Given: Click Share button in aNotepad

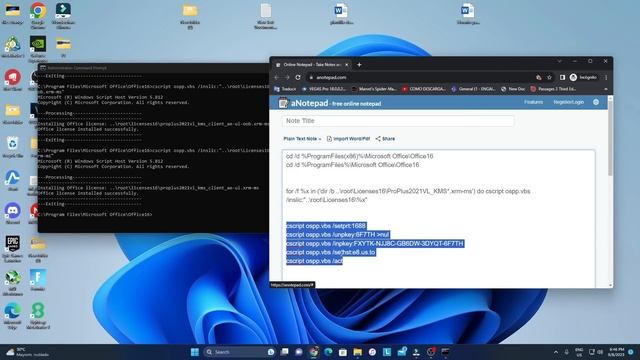Looking at the screenshot, I should pyautogui.click(x=385, y=139).
